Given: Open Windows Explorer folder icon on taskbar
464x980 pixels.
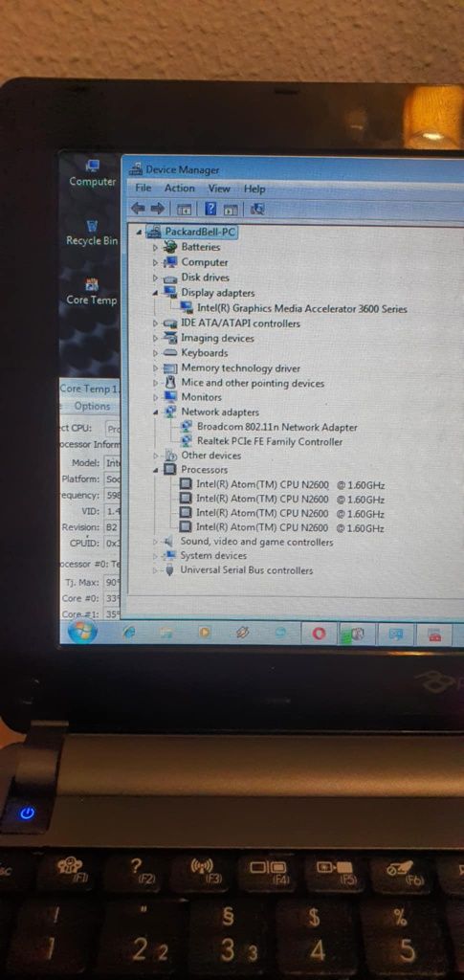Looking at the screenshot, I should tap(166, 633).
